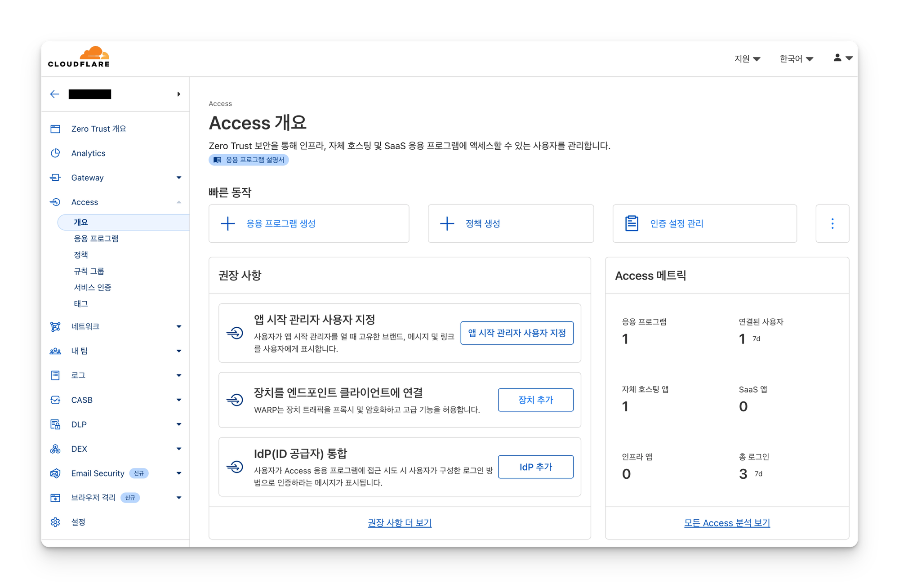Click plus icon for 응용 프로그램 생성
The image size is (899, 588).
[x=228, y=223]
